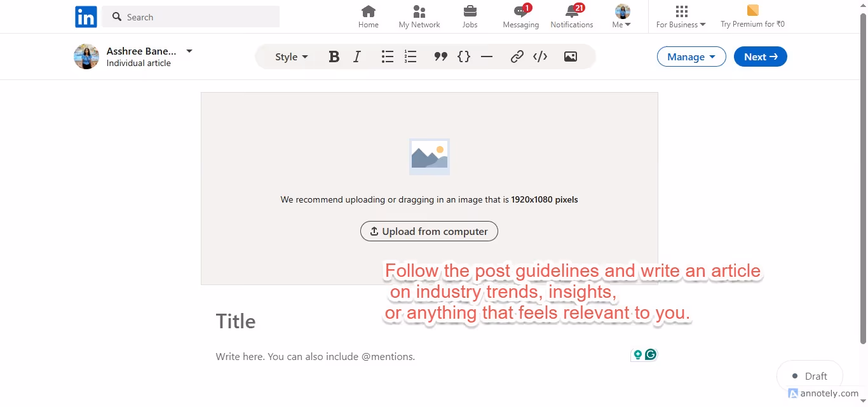Viewport: 868px width, 407px height.
Task: Open the Jobs briefcase icon
Action: pos(470,17)
